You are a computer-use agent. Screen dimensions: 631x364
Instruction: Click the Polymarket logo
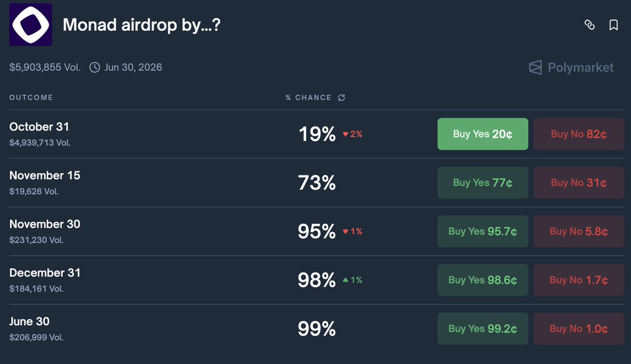571,67
